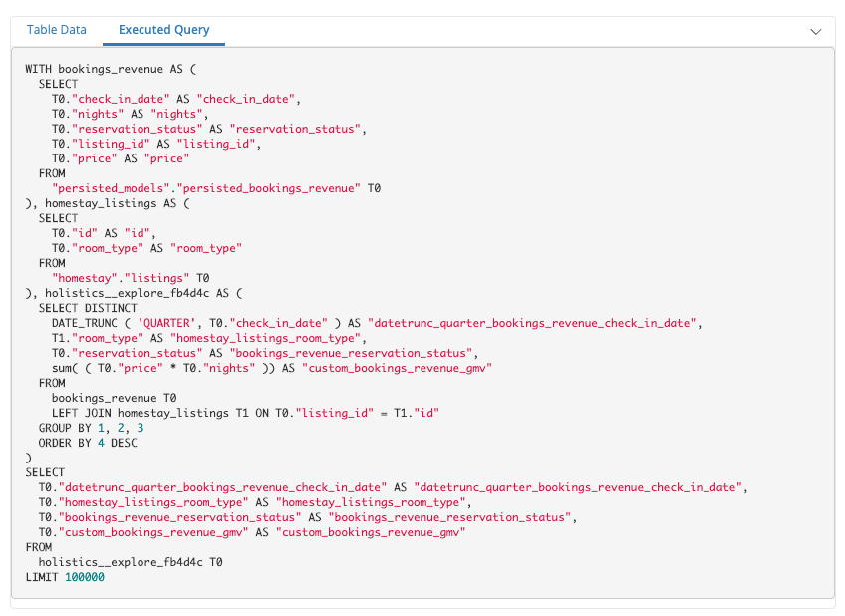
Task: Click the T0."nights" AS "nights" line
Action: coord(130,114)
